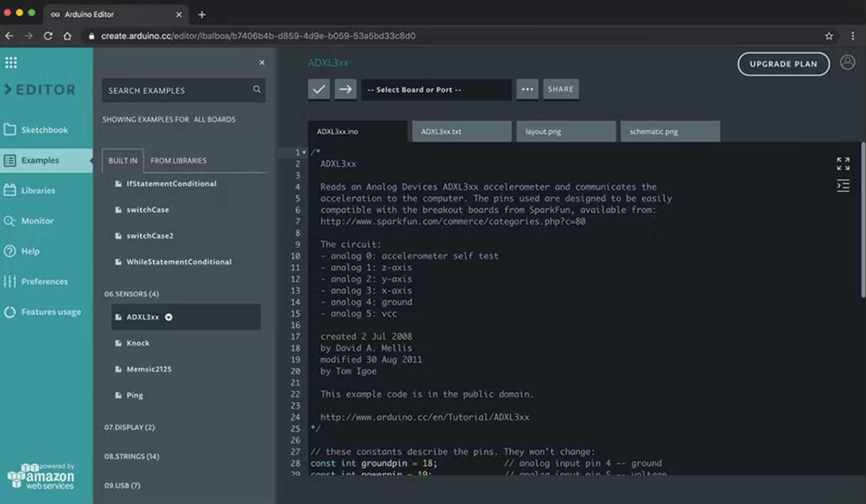This screenshot has height=504, width=866.
Task: Click the SHARE button
Action: 560,89
